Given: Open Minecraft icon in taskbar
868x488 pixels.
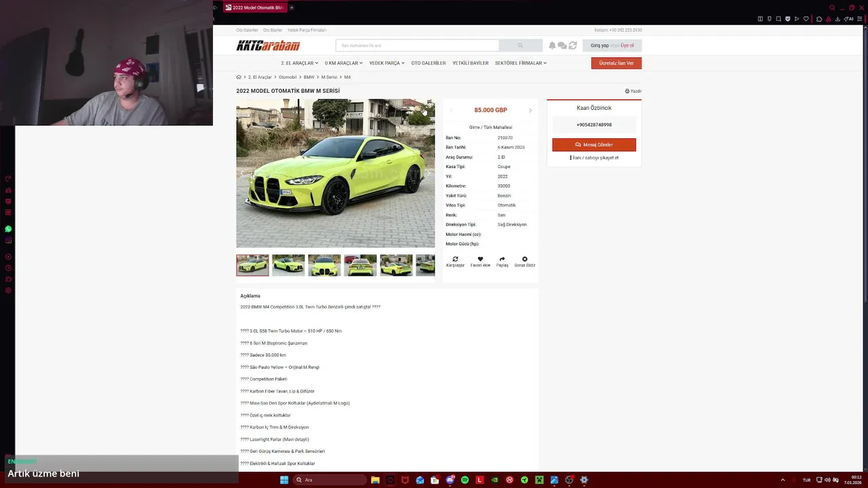Looking at the screenshot, I should point(539,480).
